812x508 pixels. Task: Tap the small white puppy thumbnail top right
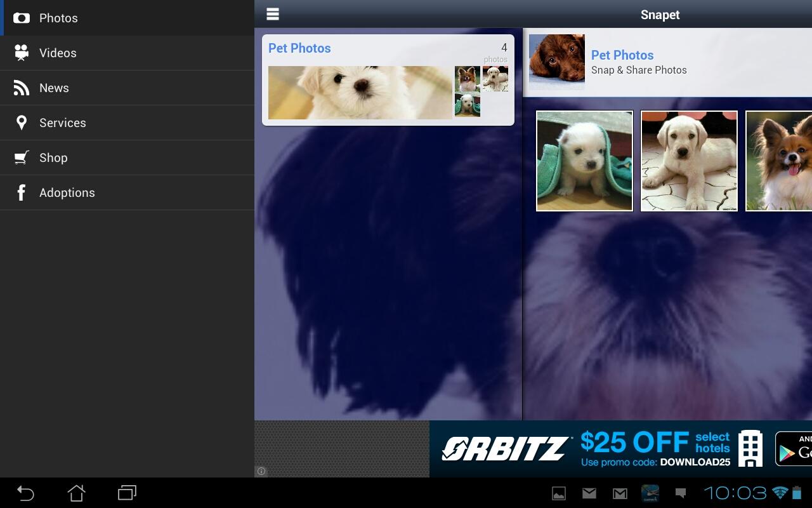(x=495, y=79)
